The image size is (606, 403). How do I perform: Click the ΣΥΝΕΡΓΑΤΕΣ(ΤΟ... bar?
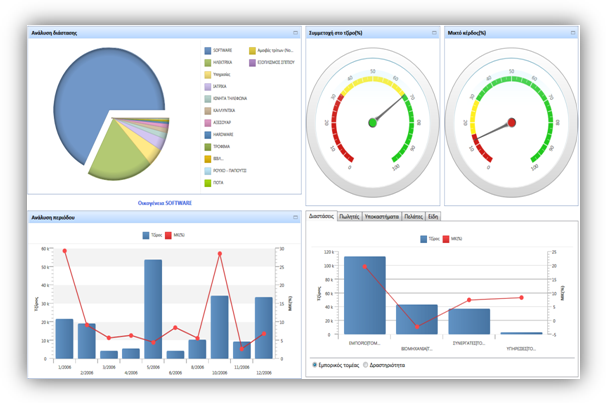coord(469,321)
